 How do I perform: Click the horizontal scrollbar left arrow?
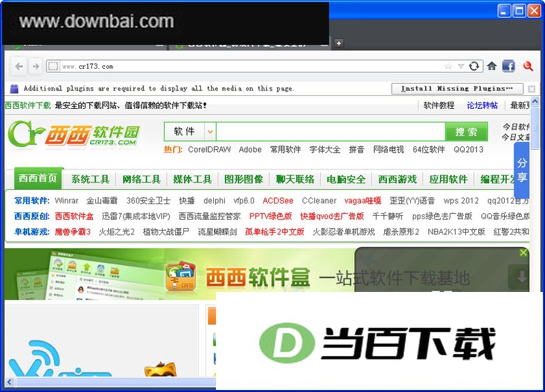point(9,382)
